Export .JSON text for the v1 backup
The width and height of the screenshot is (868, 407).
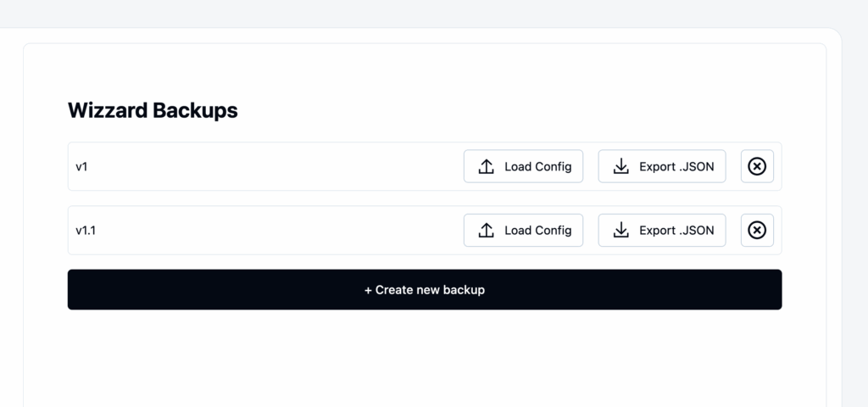pos(676,166)
